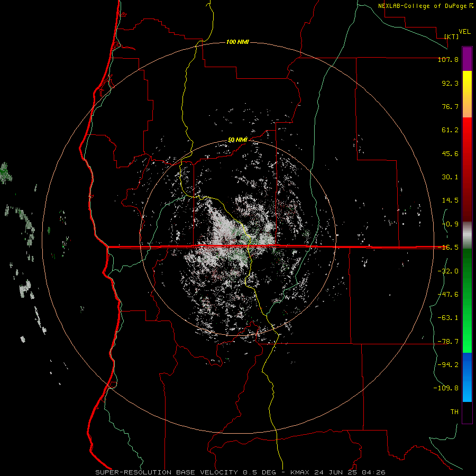Click the green segment of velocity color bar
Viewport: 476px width, 476px height.
[x=467, y=300]
